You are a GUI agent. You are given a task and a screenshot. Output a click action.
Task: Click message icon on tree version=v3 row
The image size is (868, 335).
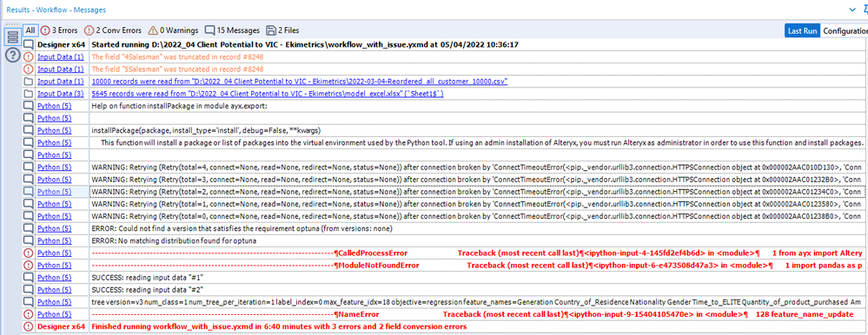point(28,302)
